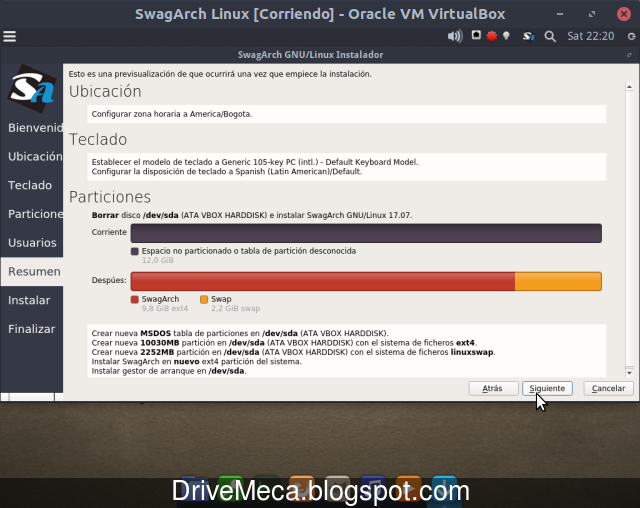Viewport: 640px width, 508px height.
Task: Open the clipboard tray icon
Action: pyautogui.click(x=476, y=35)
